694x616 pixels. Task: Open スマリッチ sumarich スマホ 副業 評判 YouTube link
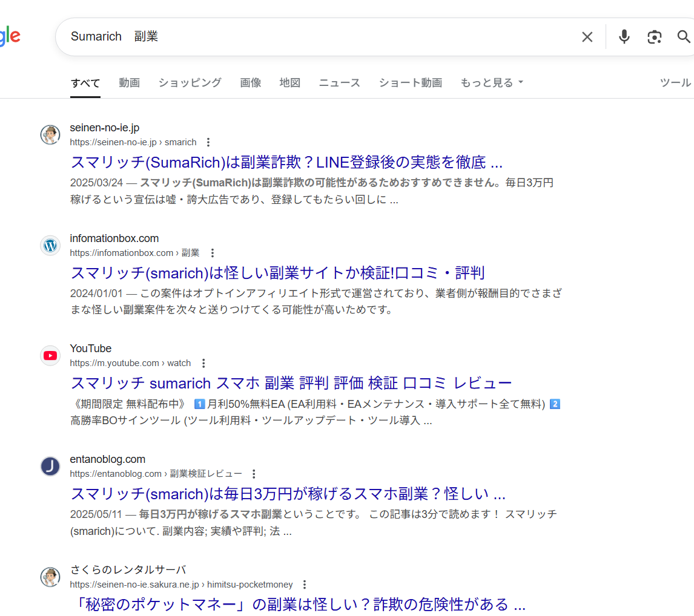click(291, 383)
